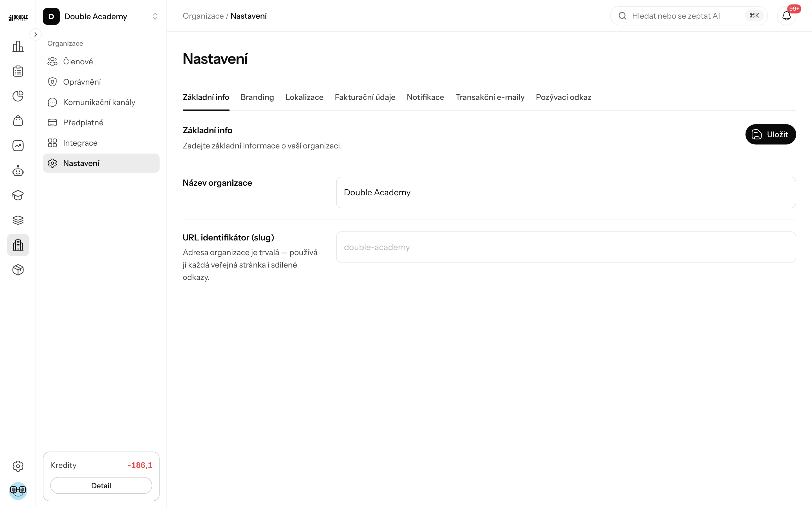Click the Double Academy logo at top left
This screenshot has width=812, height=508.
18,17
